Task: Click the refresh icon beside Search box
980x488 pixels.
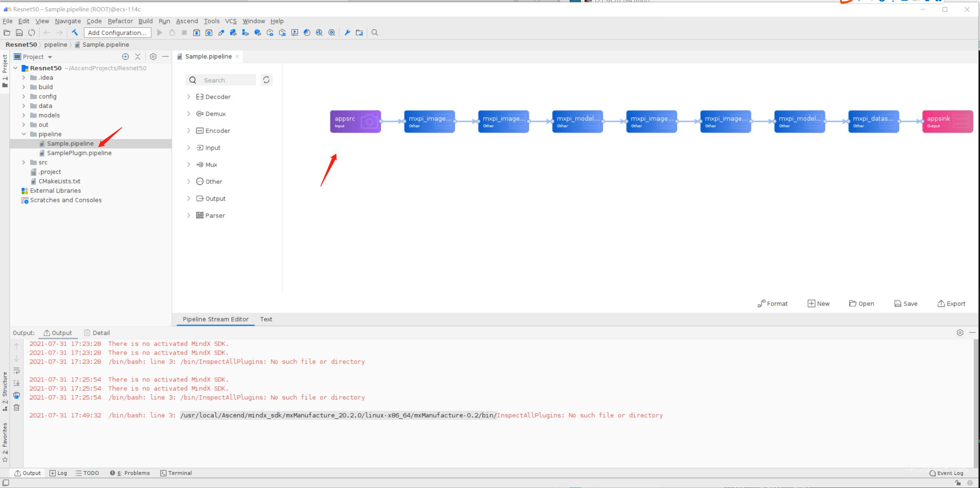Action: click(x=266, y=80)
